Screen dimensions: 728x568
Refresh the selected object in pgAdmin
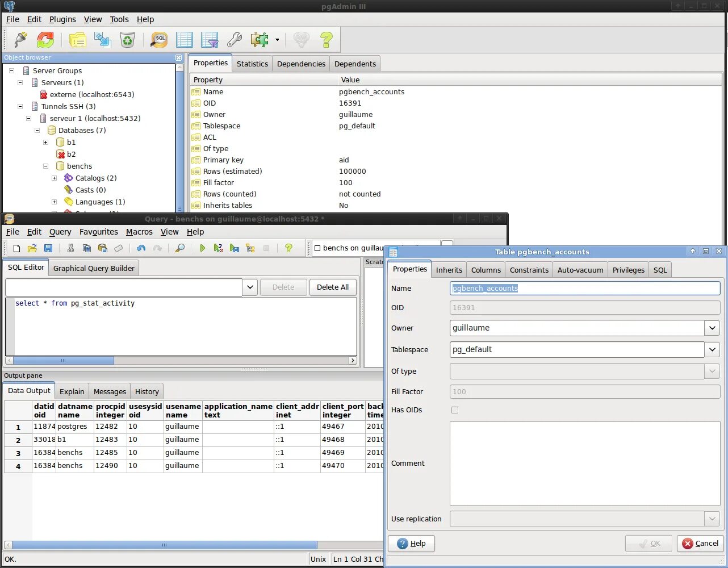[x=45, y=40]
